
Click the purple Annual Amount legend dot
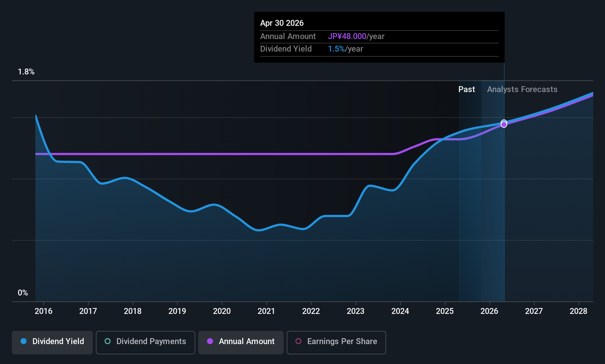210,342
